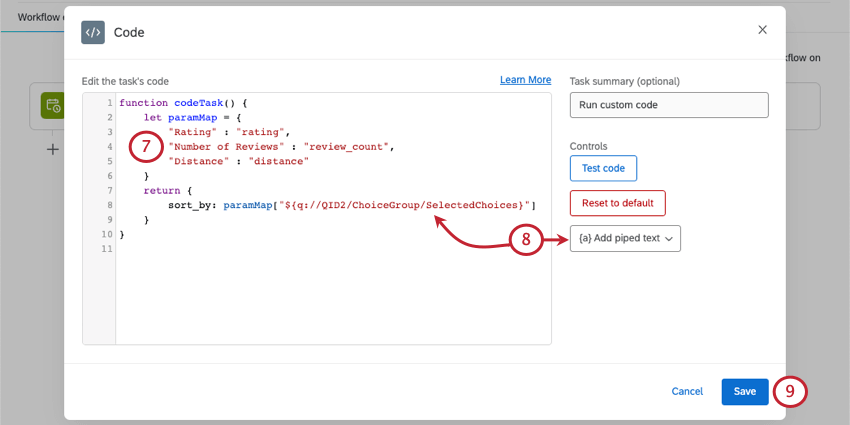
Task: Click line number 11 in the gutter
Action: (108, 249)
